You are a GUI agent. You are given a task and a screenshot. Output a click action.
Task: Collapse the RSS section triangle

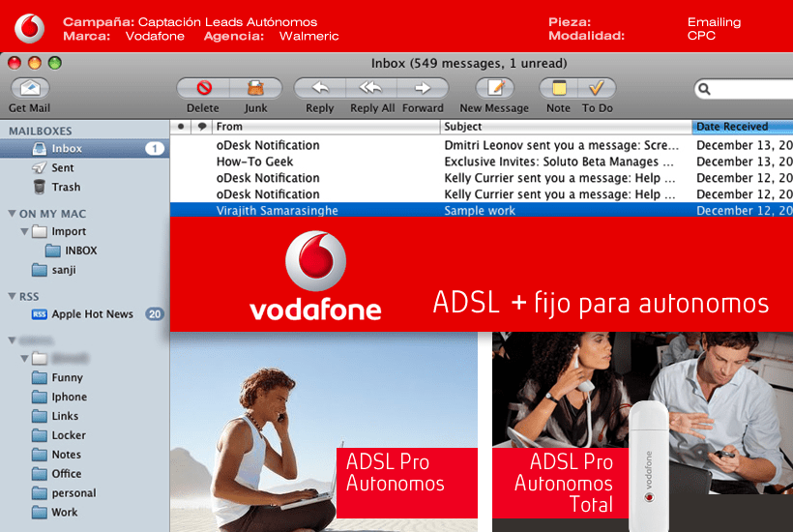[x=12, y=297]
